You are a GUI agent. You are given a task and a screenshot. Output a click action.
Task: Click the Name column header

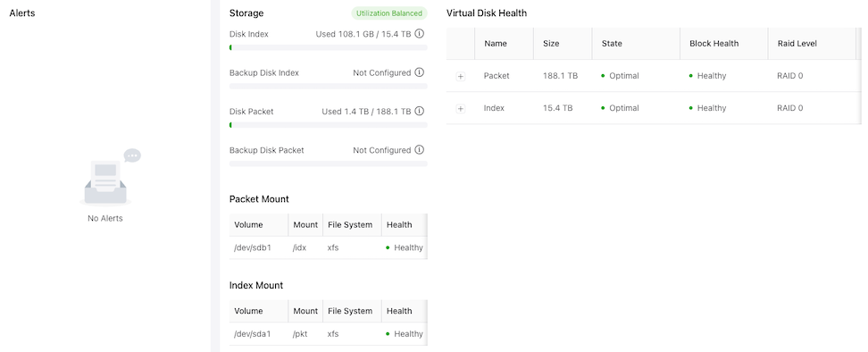coord(496,43)
